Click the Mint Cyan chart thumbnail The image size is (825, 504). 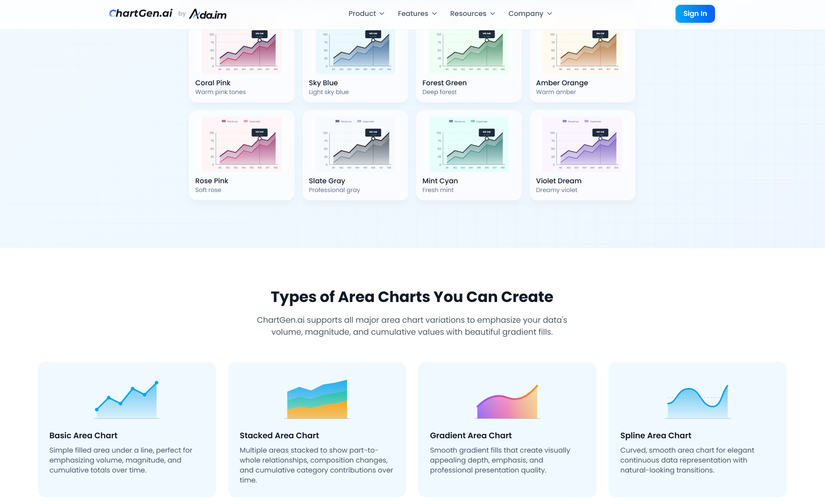(x=468, y=145)
